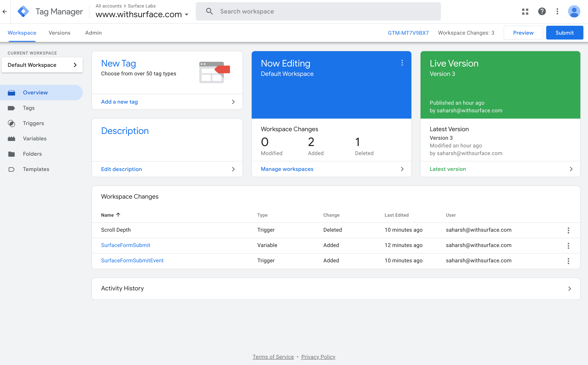Click the Folders sidebar icon
This screenshot has height=365, width=588.
(x=11, y=154)
